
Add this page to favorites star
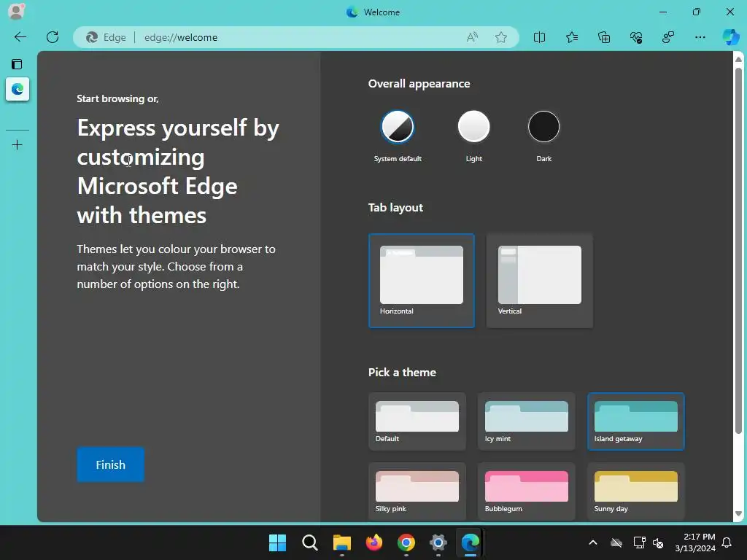tap(500, 37)
